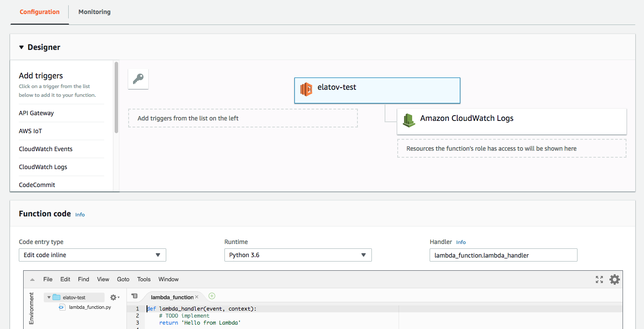
Task: Select the Amazon CloudWatch Logs resource box
Action: point(512,122)
